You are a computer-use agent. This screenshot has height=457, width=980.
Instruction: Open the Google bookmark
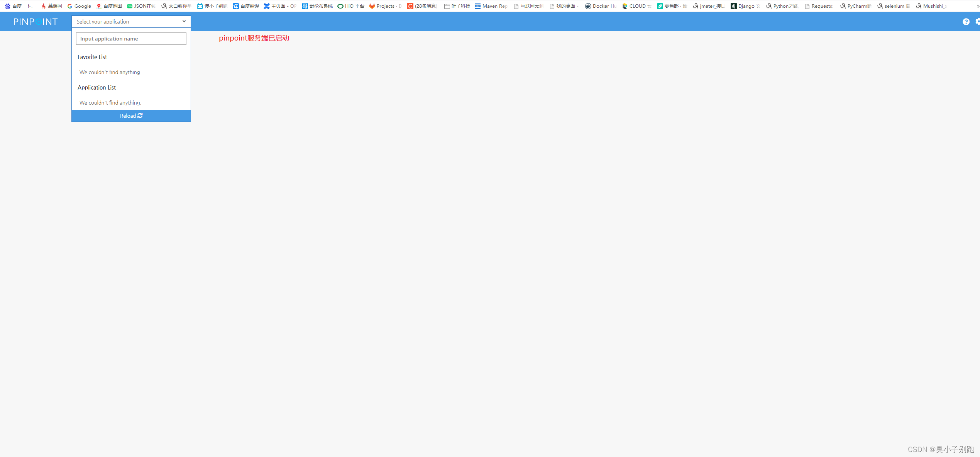(79, 6)
